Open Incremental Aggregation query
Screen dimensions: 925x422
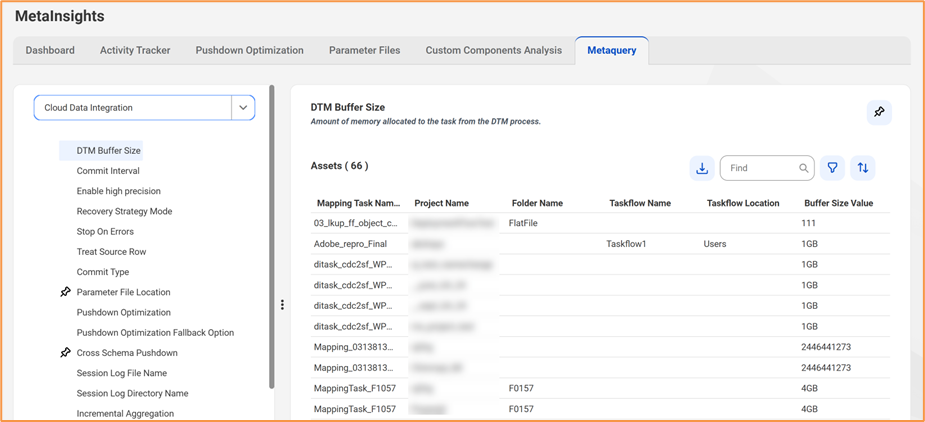125,414
